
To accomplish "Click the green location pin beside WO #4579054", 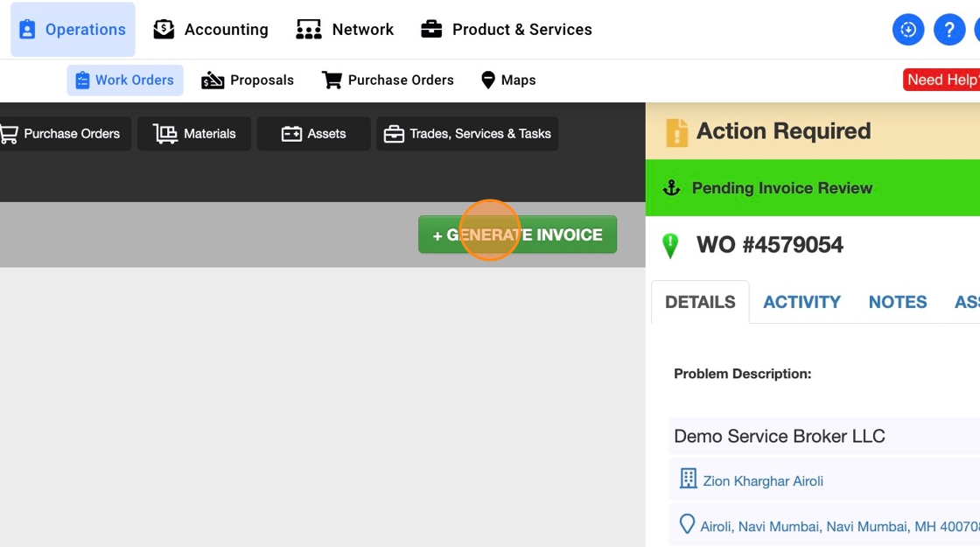I will (x=671, y=245).
